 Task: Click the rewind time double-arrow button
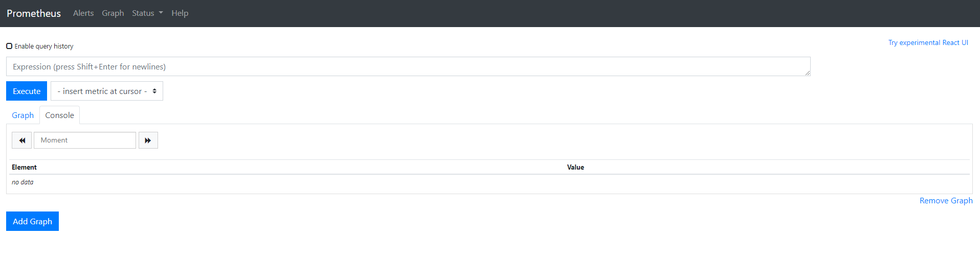(x=22, y=140)
